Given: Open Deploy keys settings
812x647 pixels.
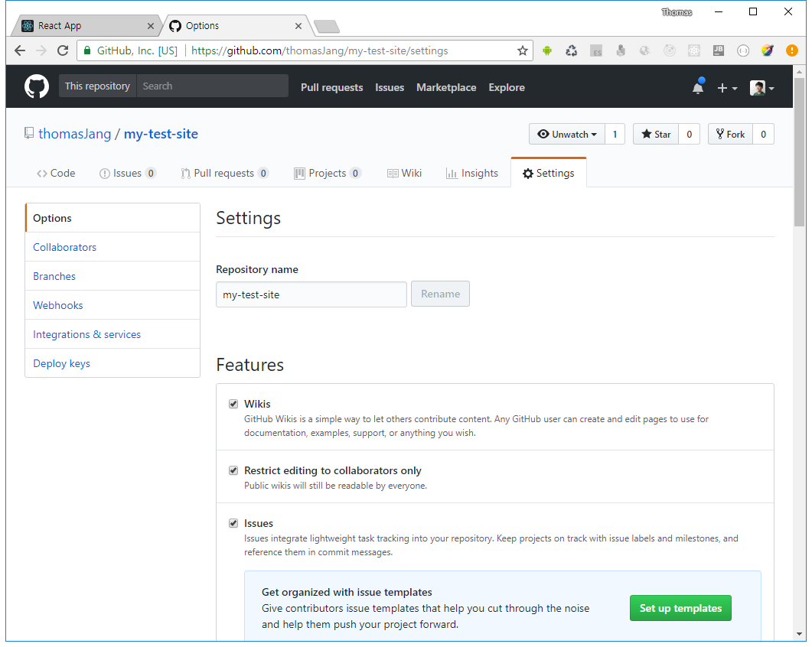Looking at the screenshot, I should pos(113,363).
